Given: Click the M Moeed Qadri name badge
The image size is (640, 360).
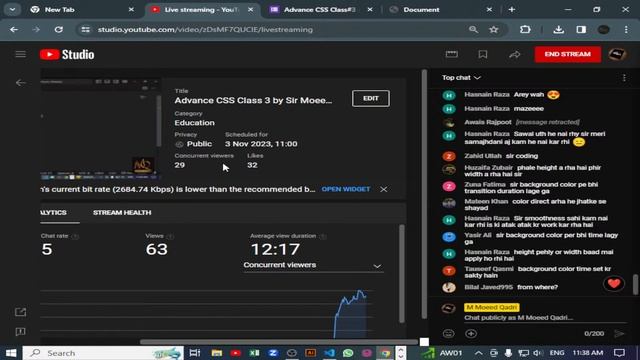Looking at the screenshot, I should (x=491, y=307).
